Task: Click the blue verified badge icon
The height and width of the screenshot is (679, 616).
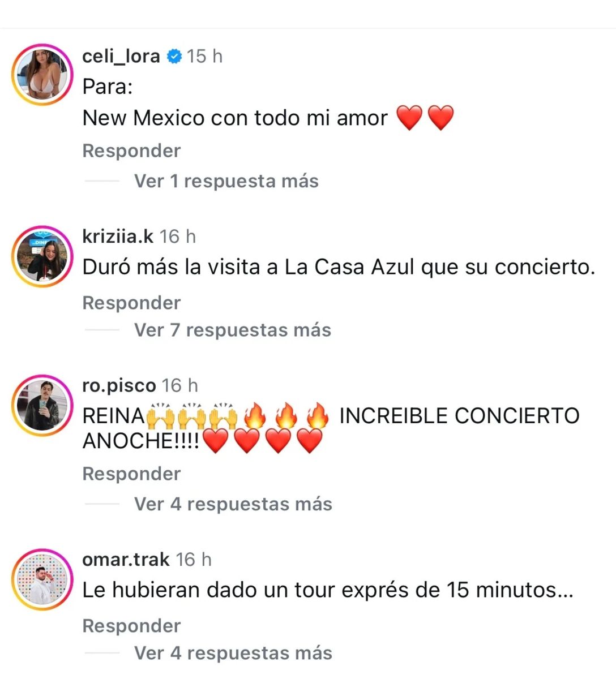Action: [x=174, y=56]
